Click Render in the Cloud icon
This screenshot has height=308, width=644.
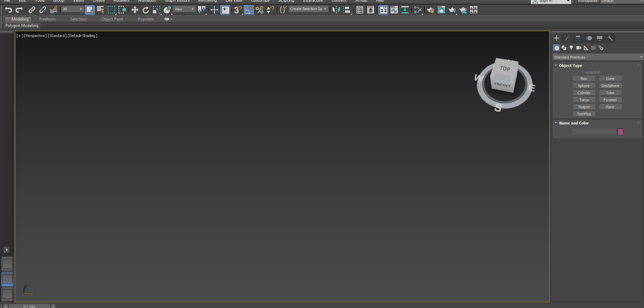(463, 10)
